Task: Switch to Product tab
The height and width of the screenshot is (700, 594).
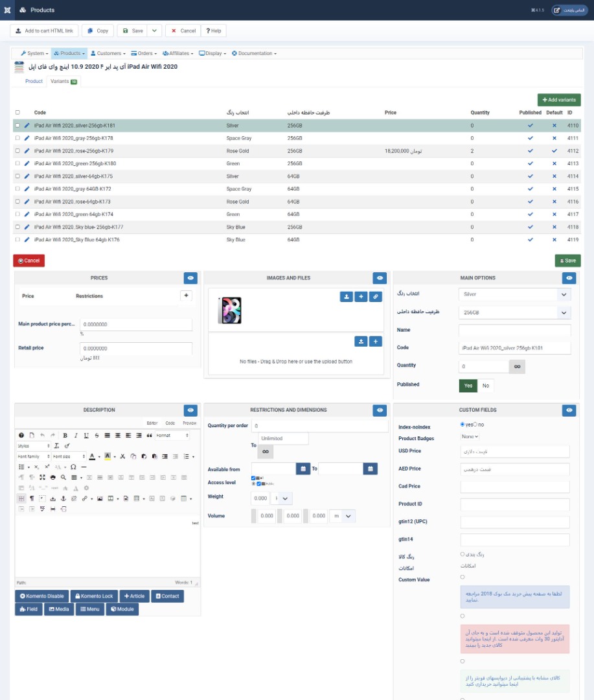Action: click(x=34, y=81)
